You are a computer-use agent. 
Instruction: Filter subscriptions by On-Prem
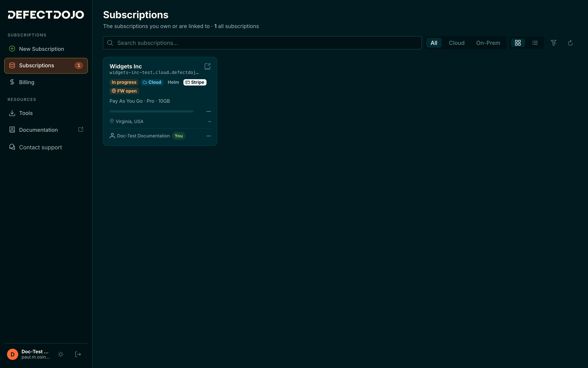click(488, 43)
